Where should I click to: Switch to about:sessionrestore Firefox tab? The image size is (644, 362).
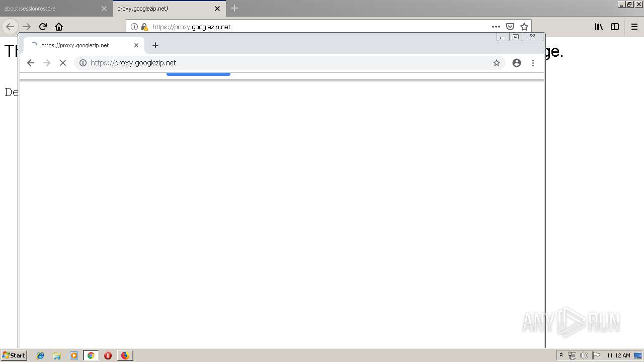(x=56, y=9)
